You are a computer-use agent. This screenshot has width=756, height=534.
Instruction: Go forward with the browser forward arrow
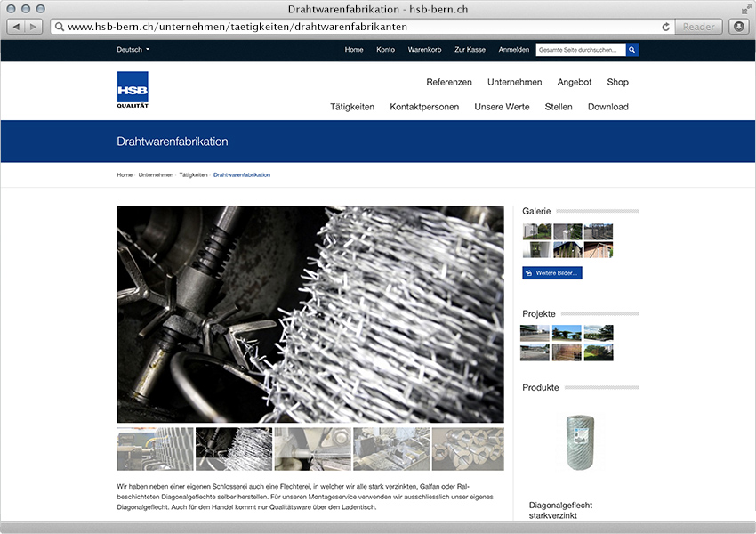pyautogui.click(x=33, y=27)
